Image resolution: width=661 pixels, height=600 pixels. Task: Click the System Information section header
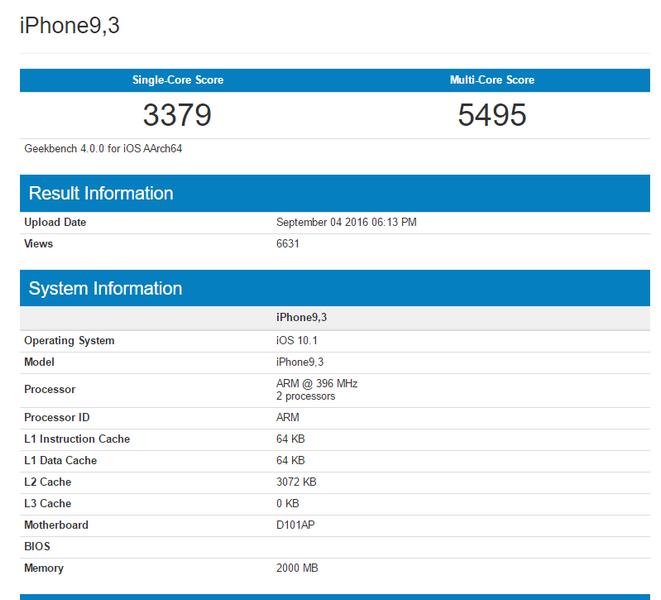(x=335, y=288)
